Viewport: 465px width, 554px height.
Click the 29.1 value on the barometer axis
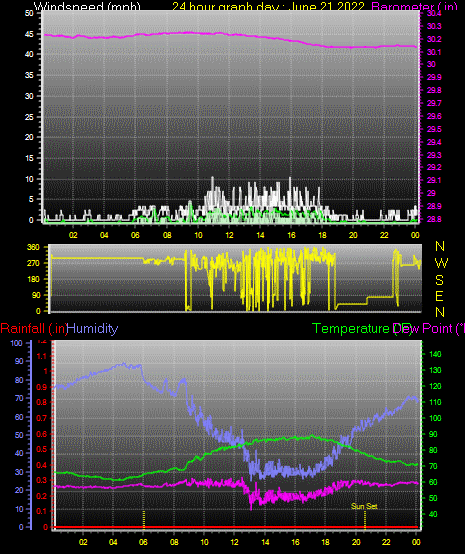434,181
